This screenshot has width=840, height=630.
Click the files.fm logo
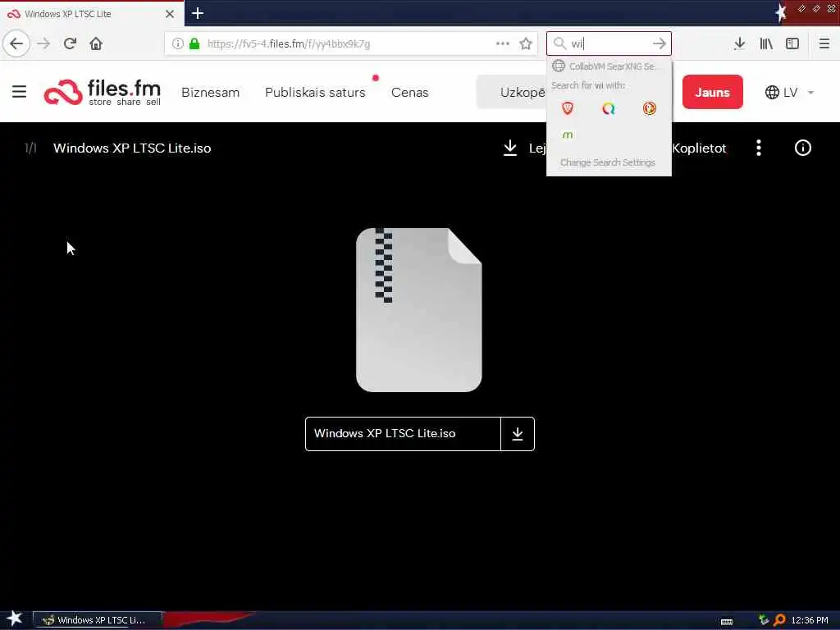click(x=103, y=92)
